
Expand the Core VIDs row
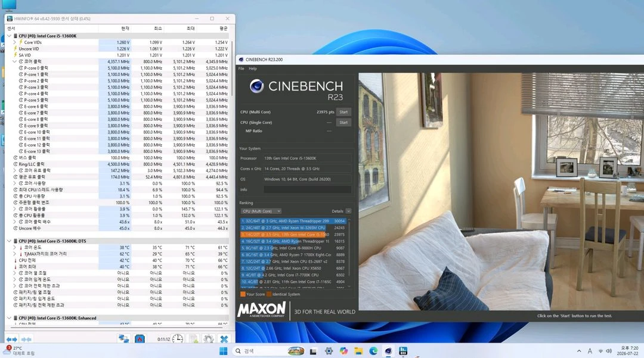click(x=14, y=42)
